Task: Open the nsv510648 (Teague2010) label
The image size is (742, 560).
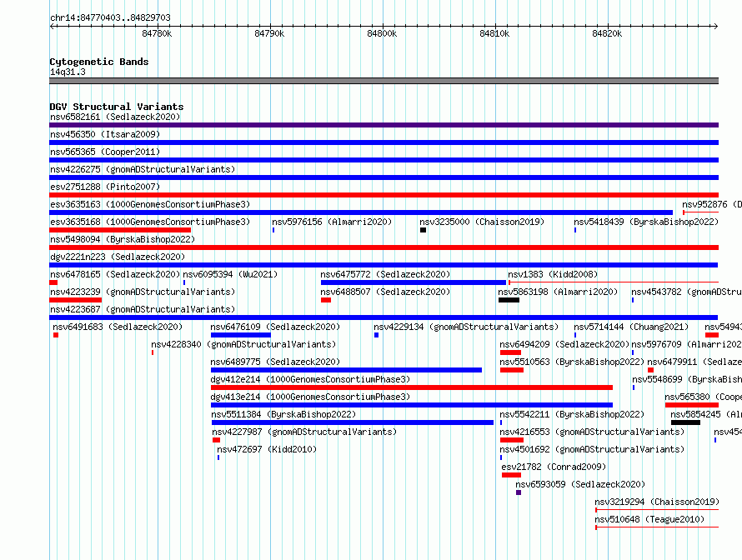Action: 649,519
